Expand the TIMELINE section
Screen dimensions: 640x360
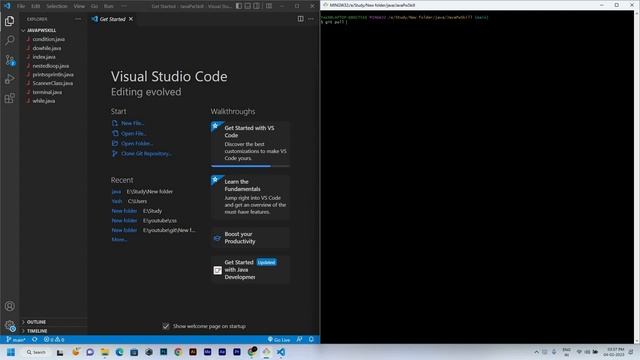pyautogui.click(x=53, y=331)
